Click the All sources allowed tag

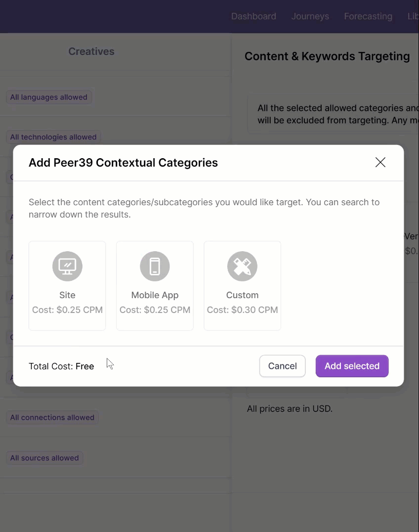click(x=44, y=458)
